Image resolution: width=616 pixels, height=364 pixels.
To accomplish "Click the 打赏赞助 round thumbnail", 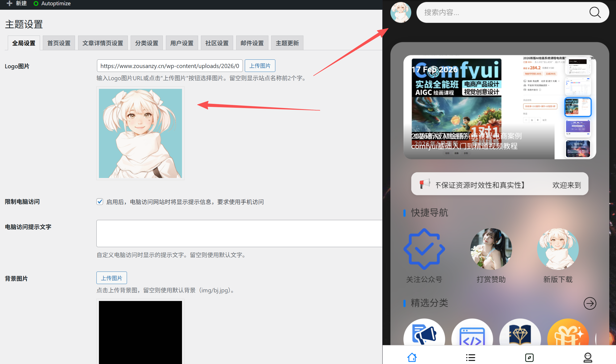I will (491, 249).
